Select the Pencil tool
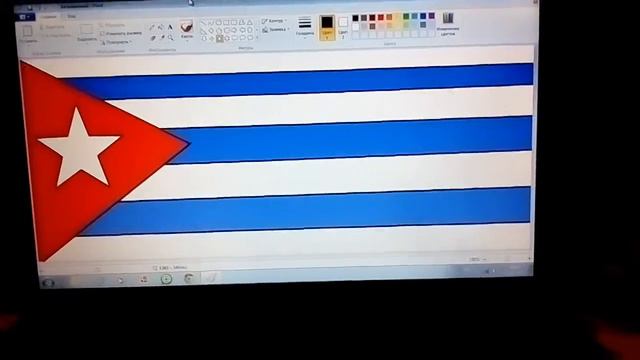 [152, 28]
